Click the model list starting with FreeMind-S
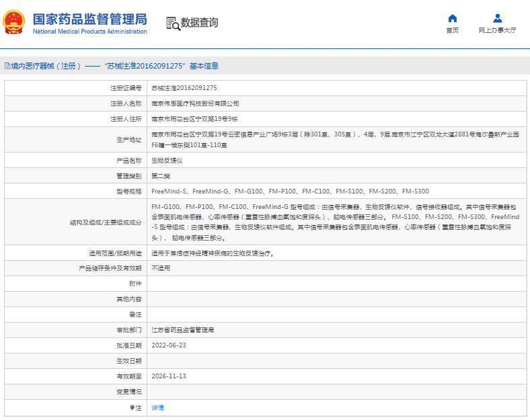The width and height of the screenshot is (530, 420). pos(289,192)
